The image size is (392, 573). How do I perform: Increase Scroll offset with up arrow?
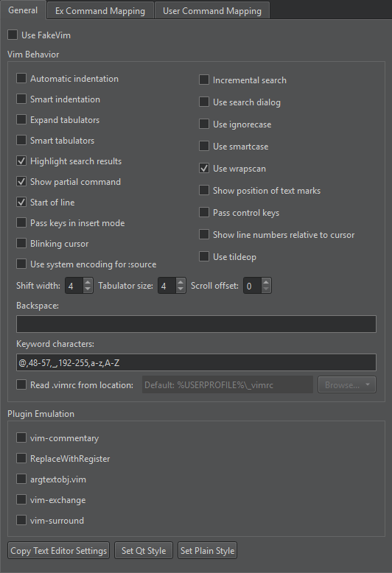point(266,282)
